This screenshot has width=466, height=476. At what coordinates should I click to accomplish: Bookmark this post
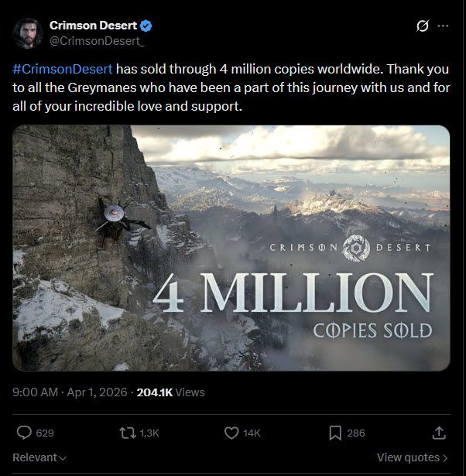click(x=335, y=433)
